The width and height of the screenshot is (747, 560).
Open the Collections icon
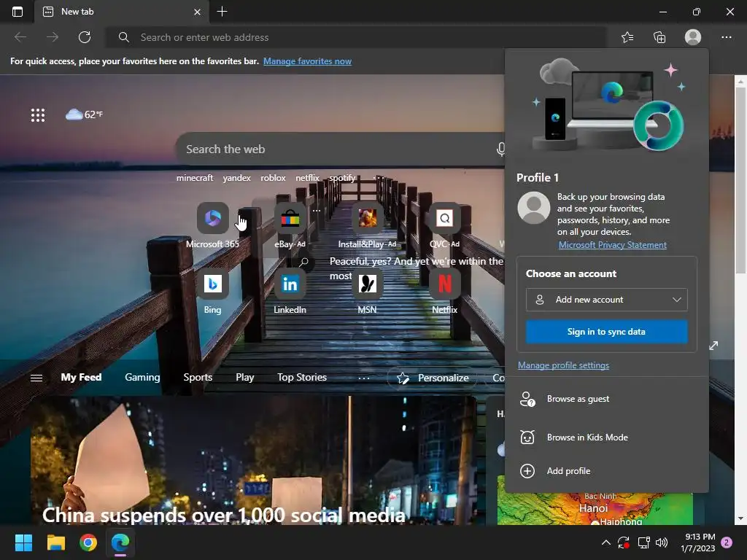[659, 37]
